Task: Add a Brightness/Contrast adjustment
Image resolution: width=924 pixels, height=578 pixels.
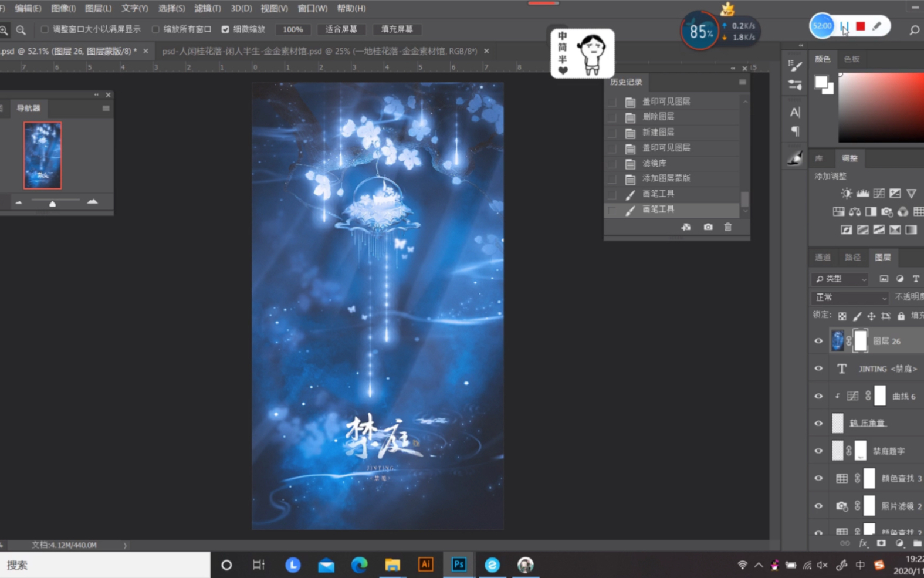Action: point(847,193)
